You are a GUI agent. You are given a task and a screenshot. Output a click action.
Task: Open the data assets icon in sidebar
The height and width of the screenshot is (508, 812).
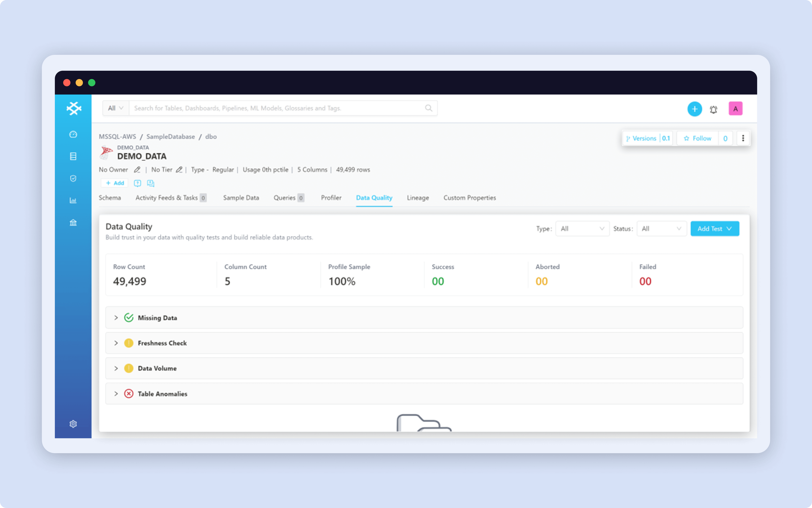(73, 156)
